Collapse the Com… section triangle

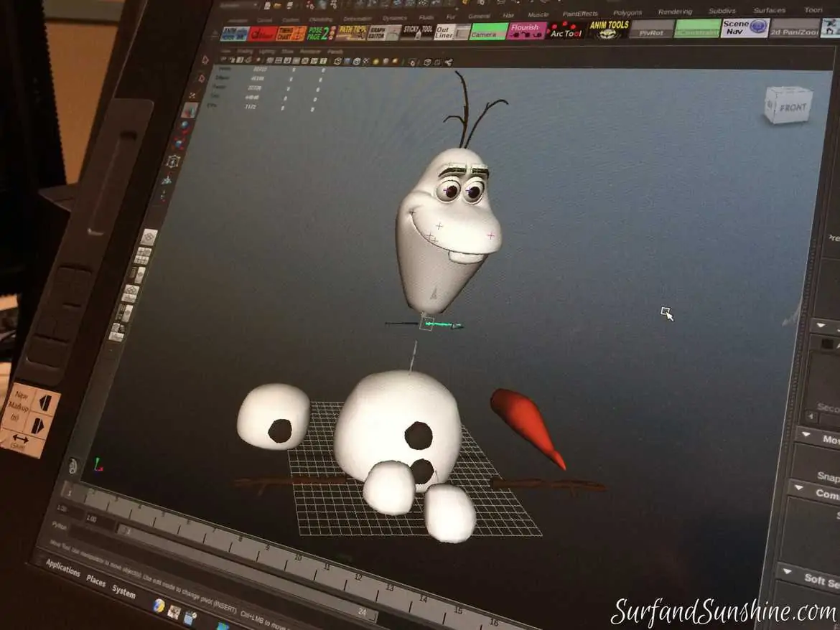(x=798, y=487)
